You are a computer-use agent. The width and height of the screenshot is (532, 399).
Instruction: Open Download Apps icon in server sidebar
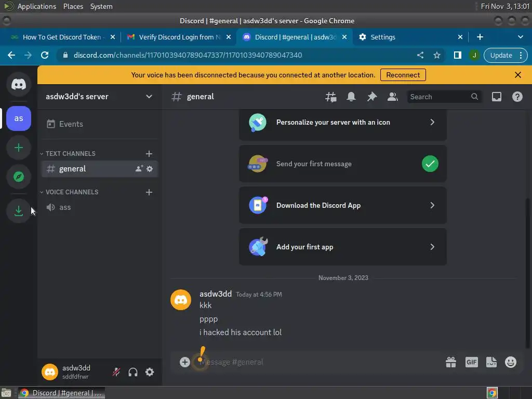19,211
